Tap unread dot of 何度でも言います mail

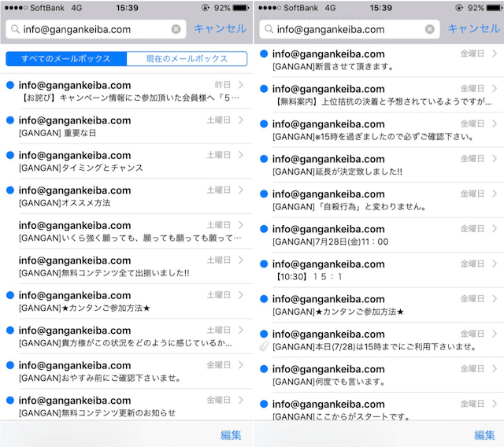[264, 368]
